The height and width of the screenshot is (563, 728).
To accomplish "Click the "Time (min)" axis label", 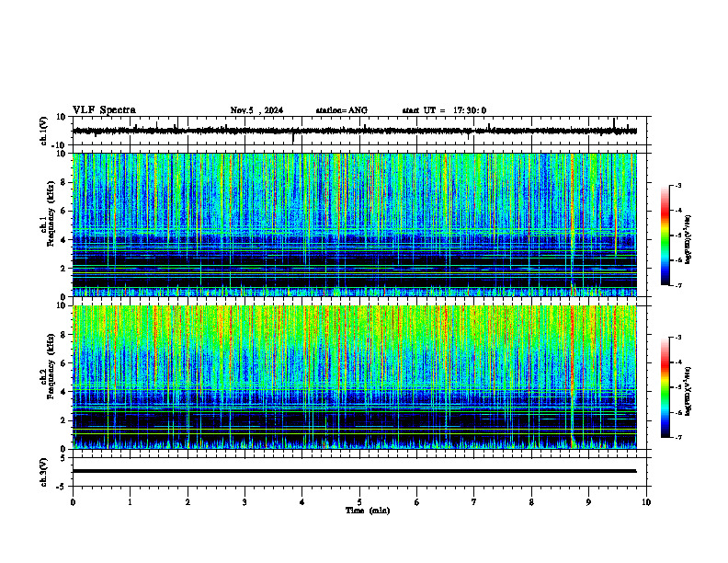I will pyautogui.click(x=368, y=511).
